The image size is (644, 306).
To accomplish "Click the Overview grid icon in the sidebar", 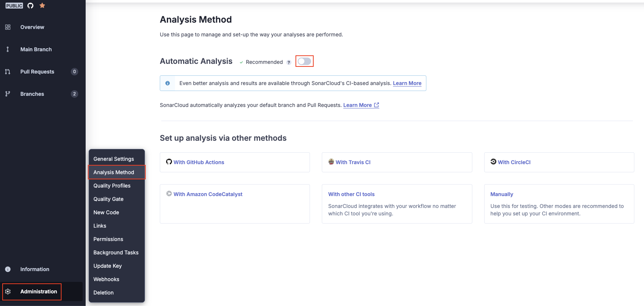I will (x=8, y=27).
